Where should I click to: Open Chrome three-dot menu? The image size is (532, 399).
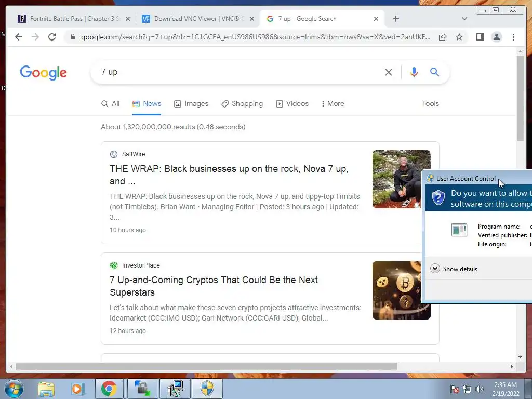tap(514, 37)
